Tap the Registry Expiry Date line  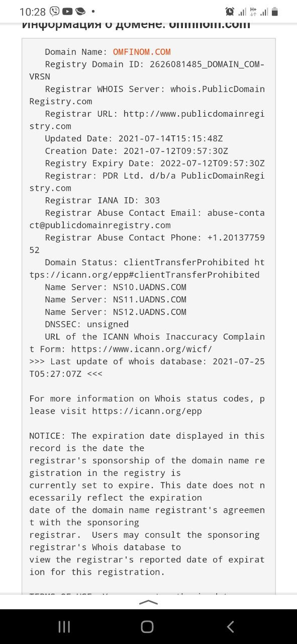point(155,164)
